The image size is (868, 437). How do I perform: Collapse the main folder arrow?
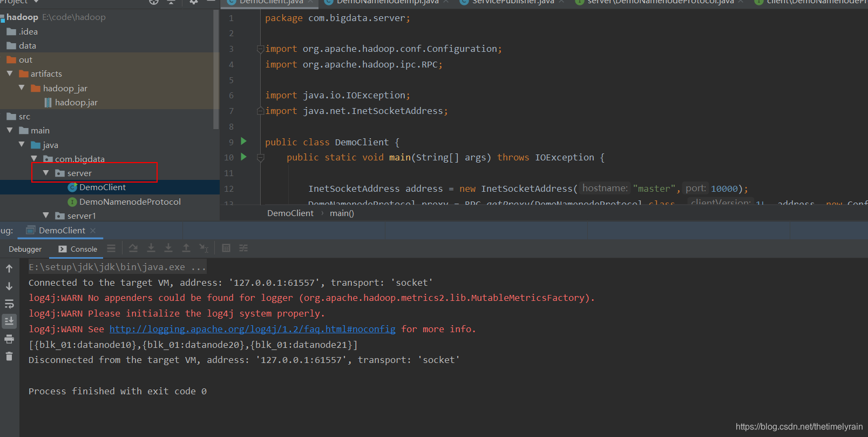coord(10,130)
